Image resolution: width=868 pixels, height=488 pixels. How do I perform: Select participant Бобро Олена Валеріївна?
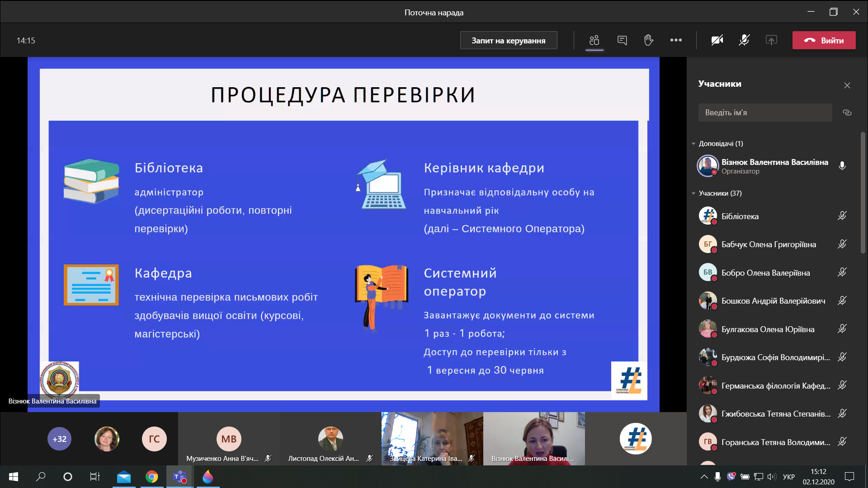click(x=765, y=272)
